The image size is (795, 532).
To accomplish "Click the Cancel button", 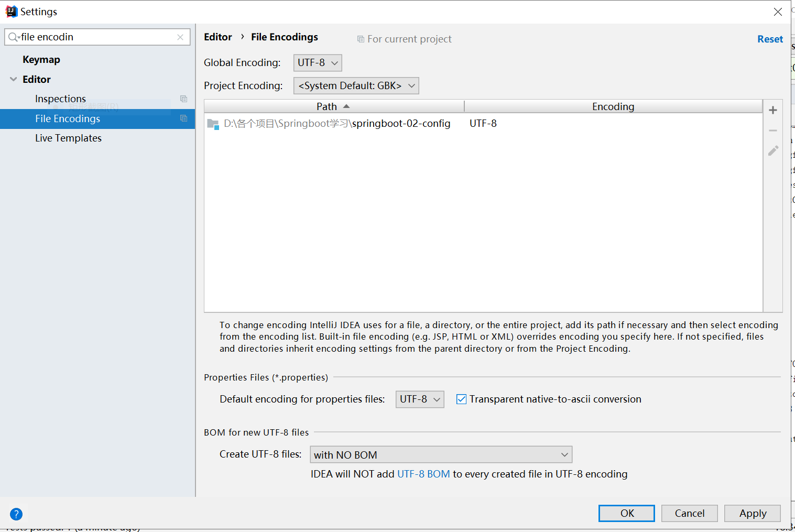I will [x=690, y=513].
